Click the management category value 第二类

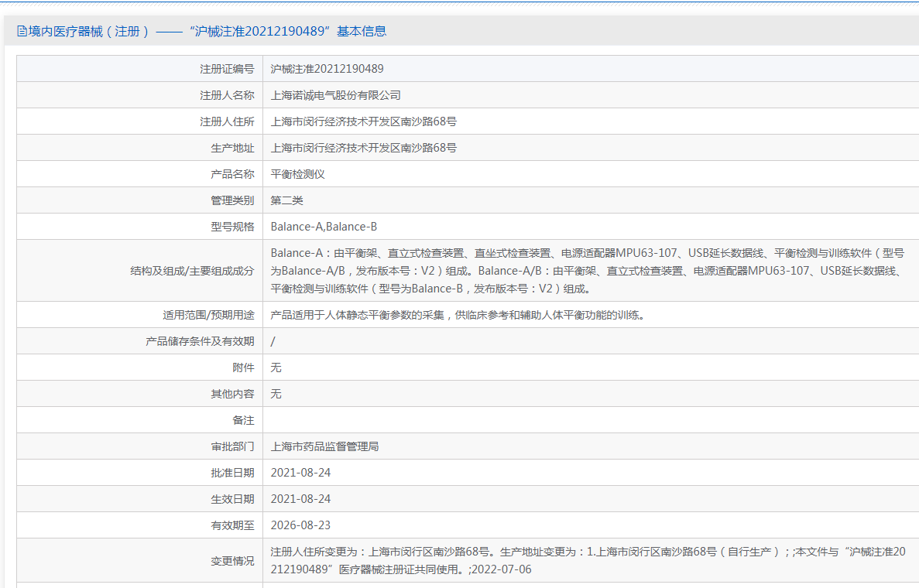click(x=286, y=200)
